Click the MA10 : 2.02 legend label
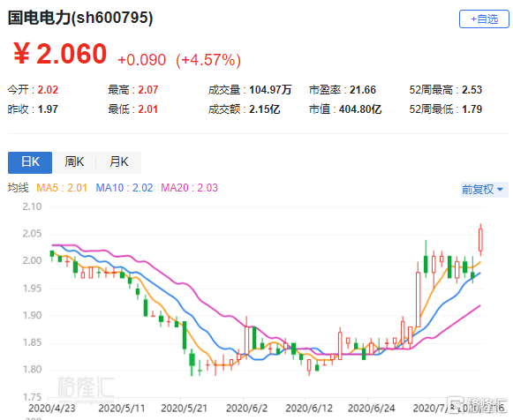Viewport: 513px width, 420px height. [124, 188]
